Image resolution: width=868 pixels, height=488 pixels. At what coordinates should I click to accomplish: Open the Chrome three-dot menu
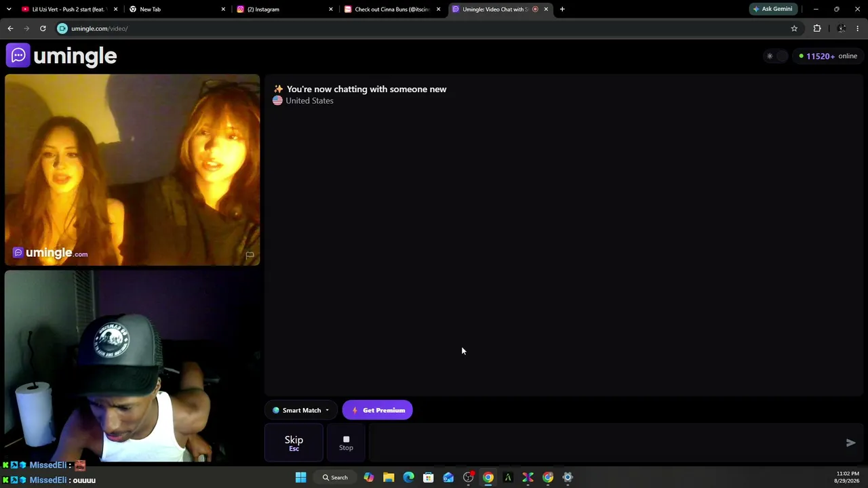[858, 28]
